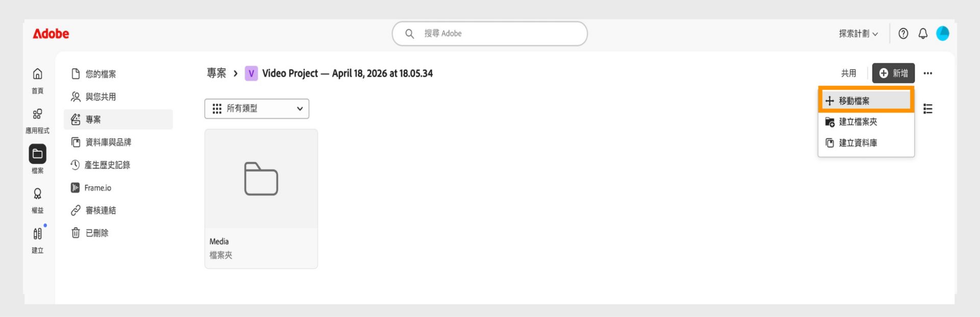The height and width of the screenshot is (317, 980).
Task: Select the 檔案 files sidebar icon
Action: 37,154
